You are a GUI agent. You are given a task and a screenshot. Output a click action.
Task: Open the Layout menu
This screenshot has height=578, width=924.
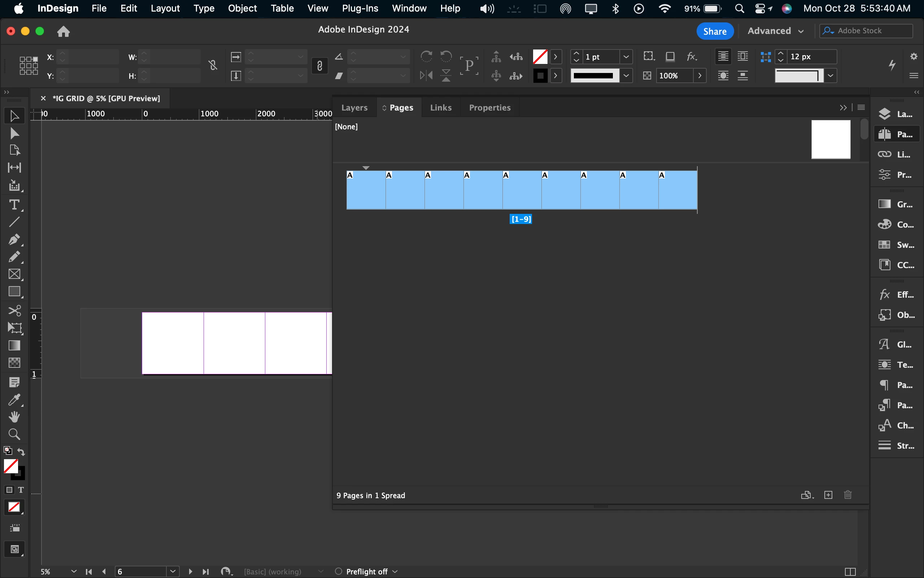(165, 8)
